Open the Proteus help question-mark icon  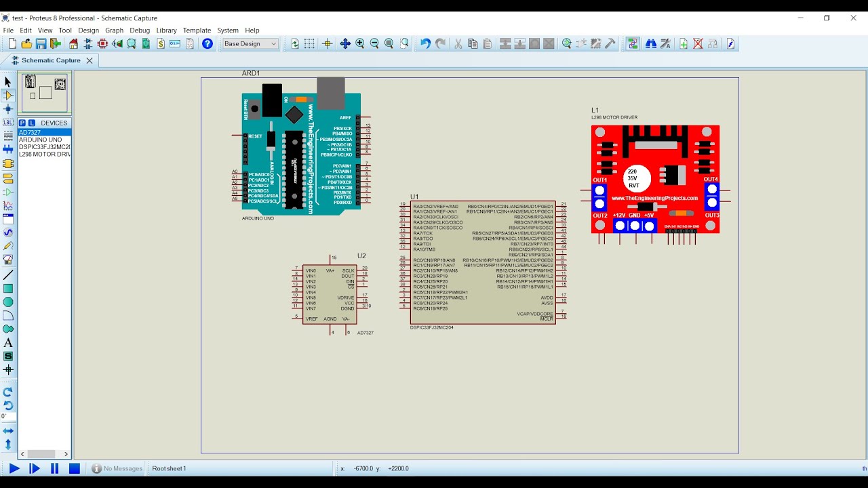(x=208, y=43)
